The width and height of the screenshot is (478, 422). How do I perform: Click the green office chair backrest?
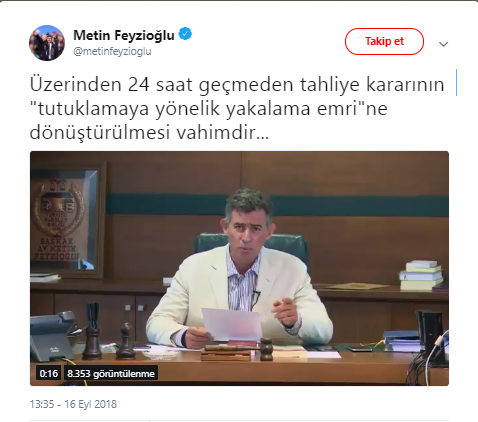(x=252, y=246)
